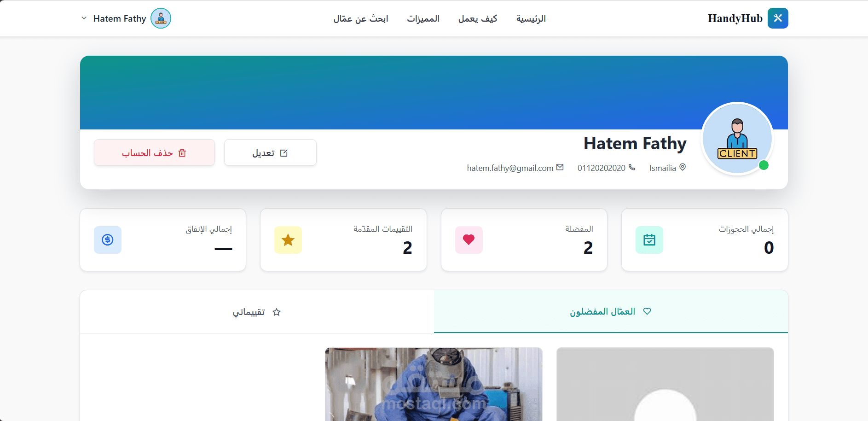The width and height of the screenshot is (868, 421).
Task: Click the Ismailia location pin icon
Action: [683, 167]
